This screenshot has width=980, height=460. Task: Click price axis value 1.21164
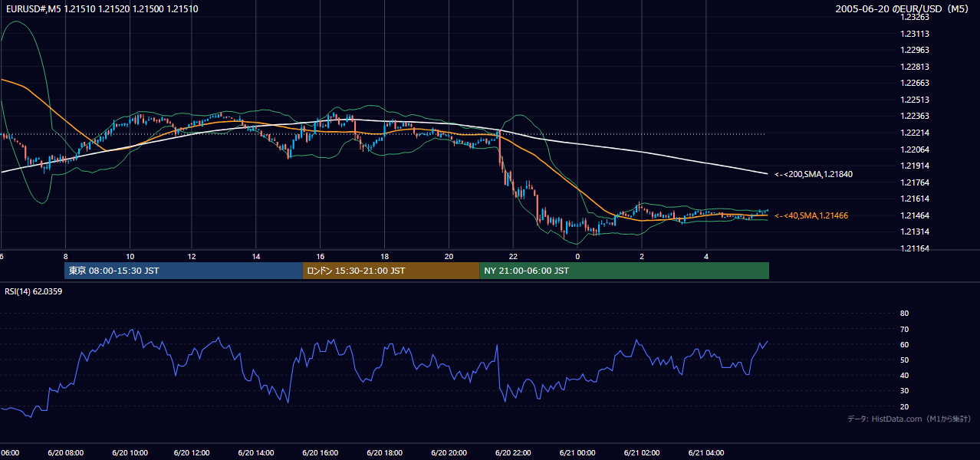pos(914,248)
